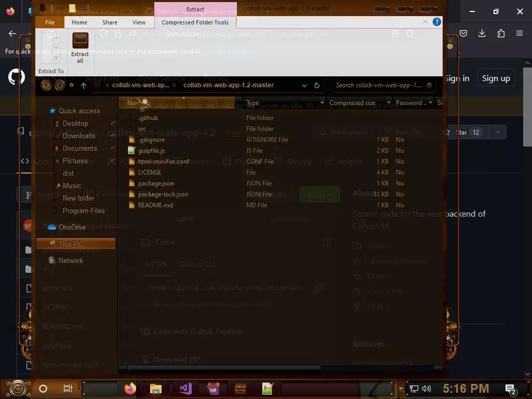Switch to the Home ribbon tab
532x399 pixels.
coord(79,22)
